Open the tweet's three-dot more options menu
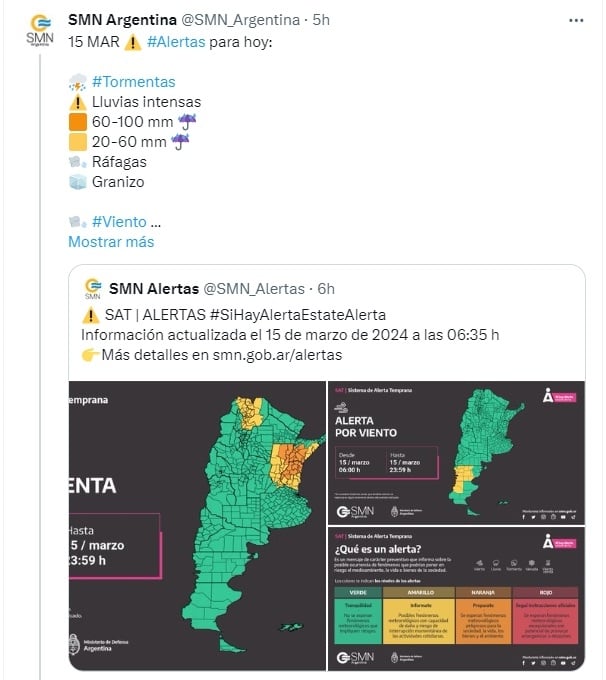This screenshot has height=680, width=606. pos(576,20)
